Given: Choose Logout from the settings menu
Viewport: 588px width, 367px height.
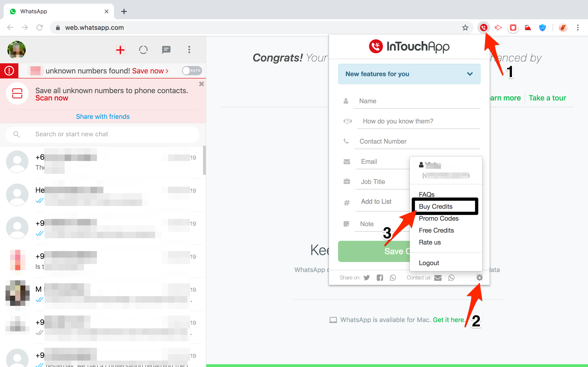Looking at the screenshot, I should coord(429,263).
